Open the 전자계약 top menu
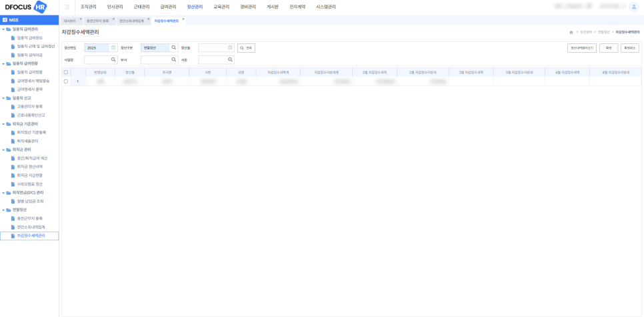The width and height of the screenshot is (644, 317). coord(297,7)
